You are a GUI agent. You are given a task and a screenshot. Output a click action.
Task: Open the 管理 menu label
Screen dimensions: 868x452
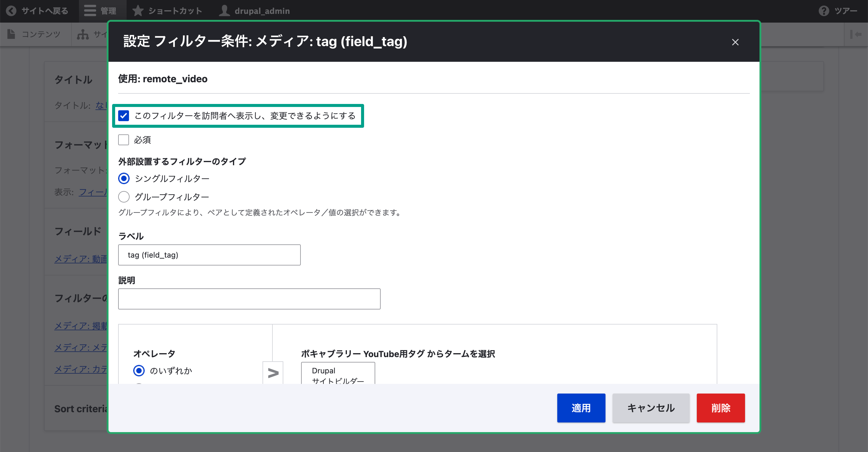(x=108, y=11)
